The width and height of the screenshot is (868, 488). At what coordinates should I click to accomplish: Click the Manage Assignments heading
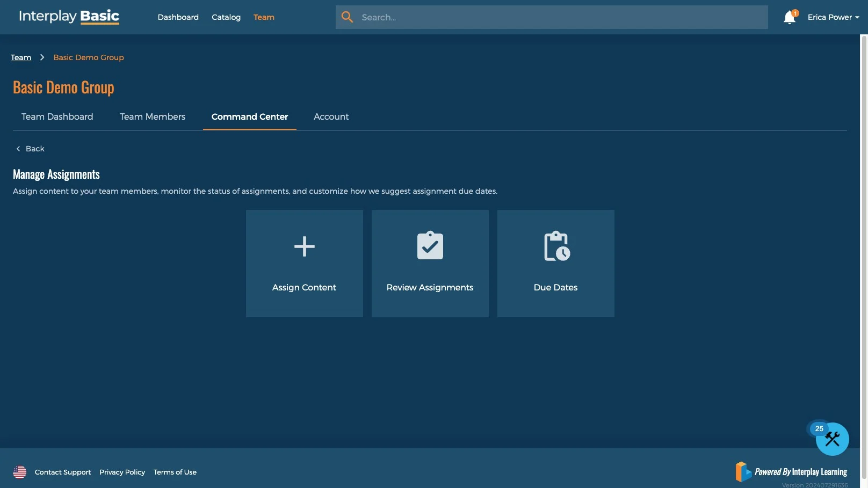pyautogui.click(x=56, y=174)
